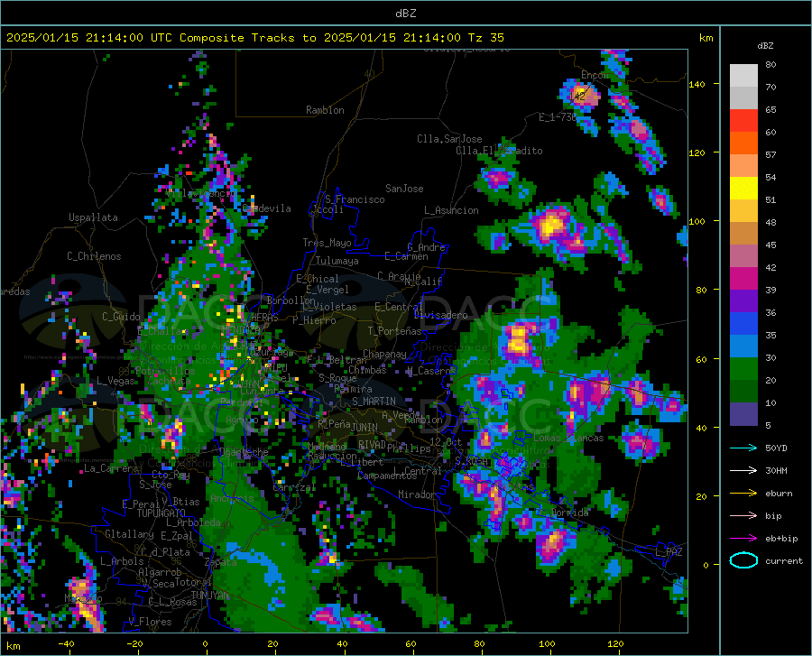The image size is (812, 656).
Task: Click the Lomas_Blancas place label
Action: tap(568, 438)
